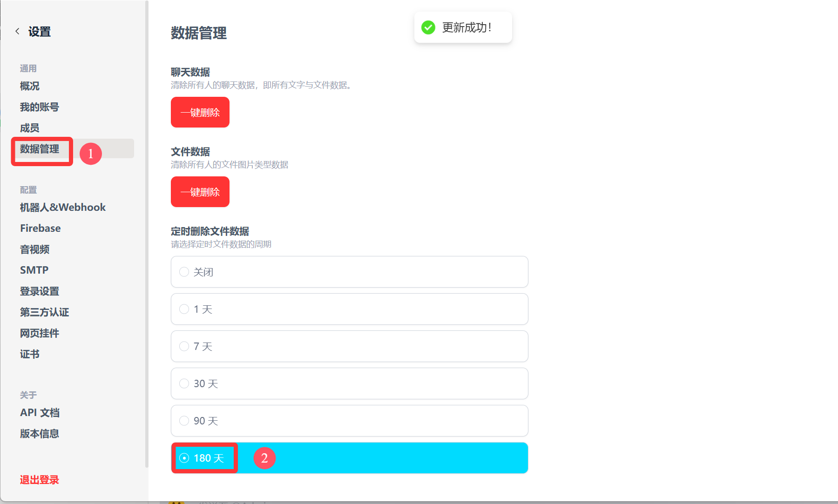This screenshot has height=504, width=838.
Task: Select the 关闭 radio option
Action: [184, 272]
